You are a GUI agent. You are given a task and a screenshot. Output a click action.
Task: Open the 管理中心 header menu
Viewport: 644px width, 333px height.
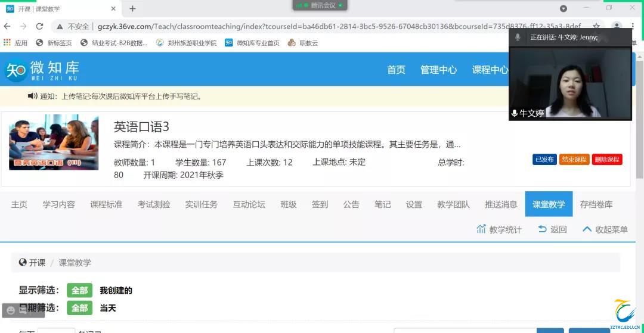(438, 70)
